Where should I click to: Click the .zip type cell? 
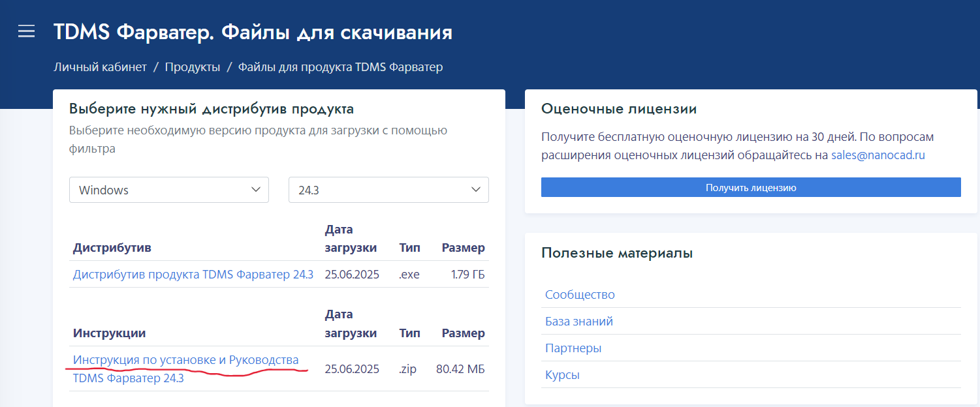tap(407, 369)
